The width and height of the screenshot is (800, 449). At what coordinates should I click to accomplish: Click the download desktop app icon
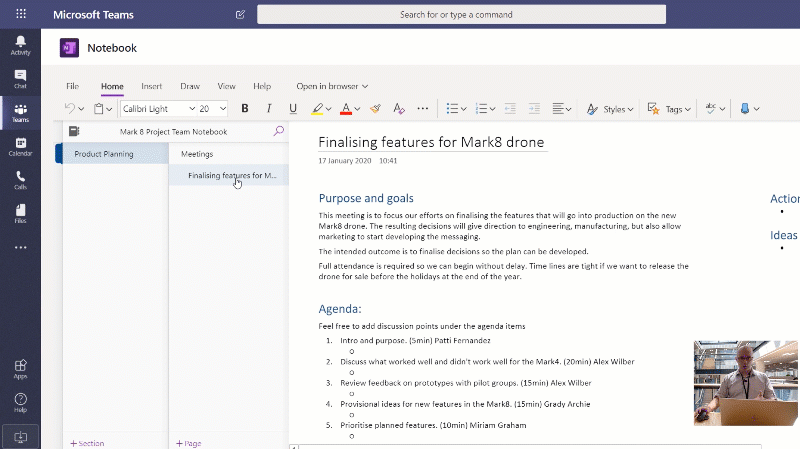[20, 437]
